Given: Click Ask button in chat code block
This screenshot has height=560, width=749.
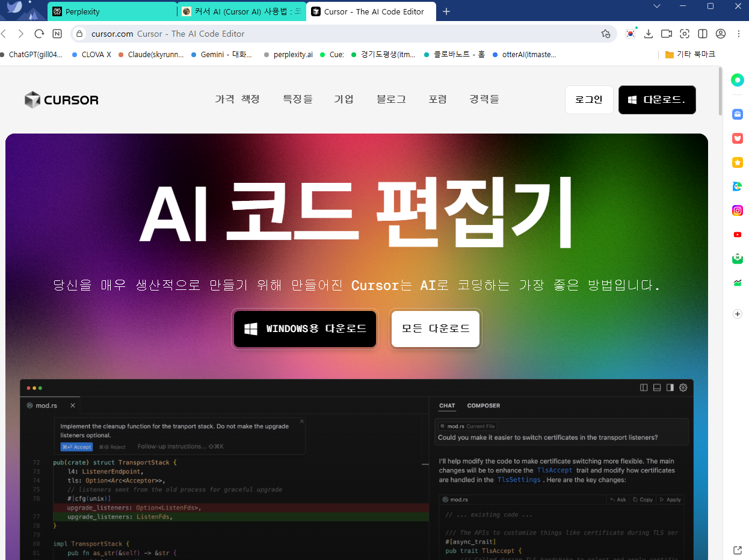Looking at the screenshot, I should click(618, 500).
